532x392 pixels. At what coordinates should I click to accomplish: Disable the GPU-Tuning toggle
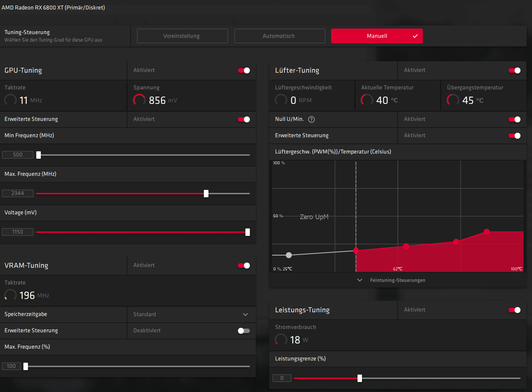pos(244,70)
